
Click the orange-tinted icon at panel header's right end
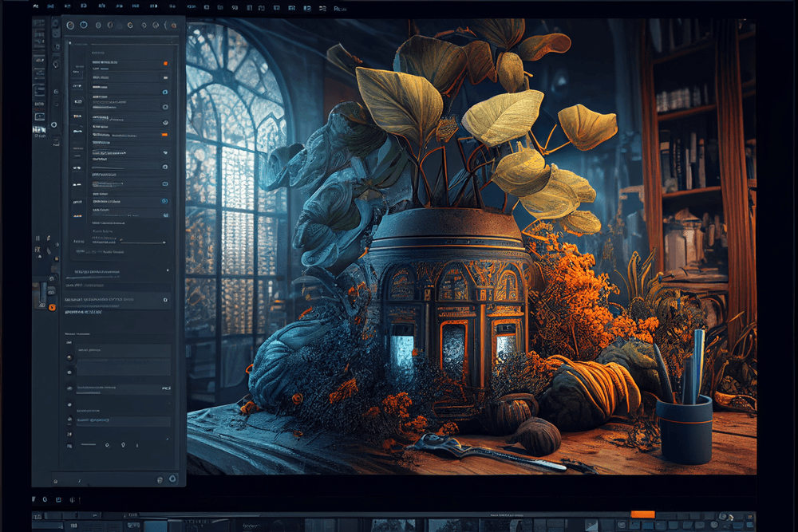coord(172,26)
